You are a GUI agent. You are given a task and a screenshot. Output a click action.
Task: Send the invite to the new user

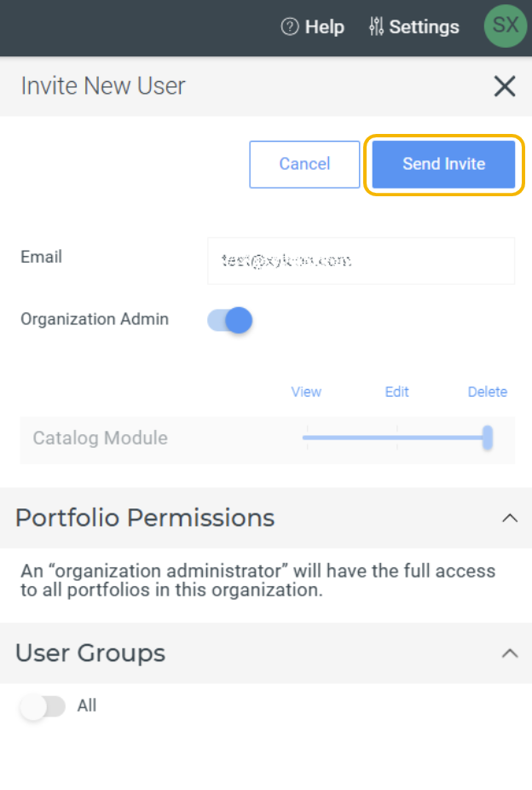point(443,165)
